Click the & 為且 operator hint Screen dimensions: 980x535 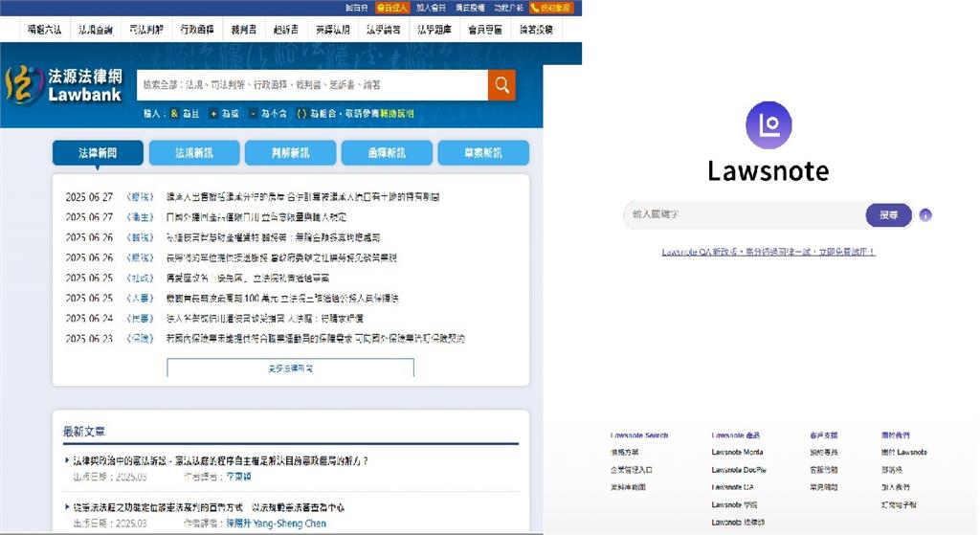tap(185, 113)
